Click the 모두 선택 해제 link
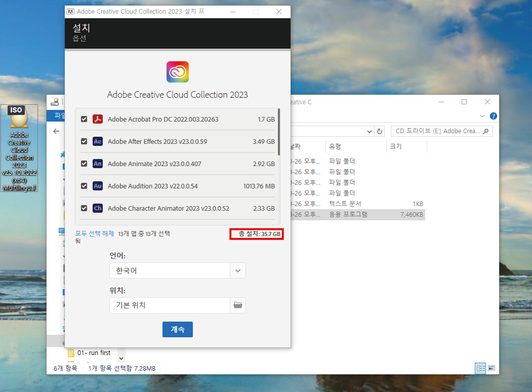This screenshot has width=532, height=392. point(94,233)
